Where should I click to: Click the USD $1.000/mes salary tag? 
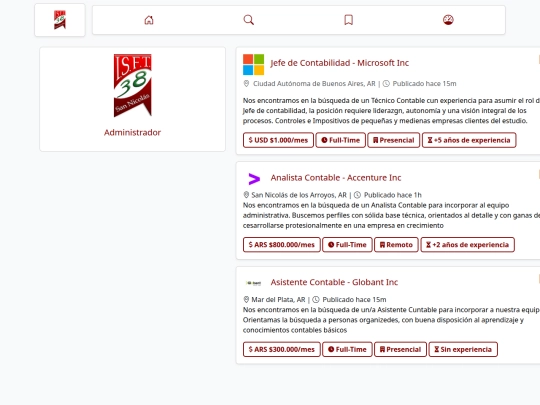coord(278,140)
